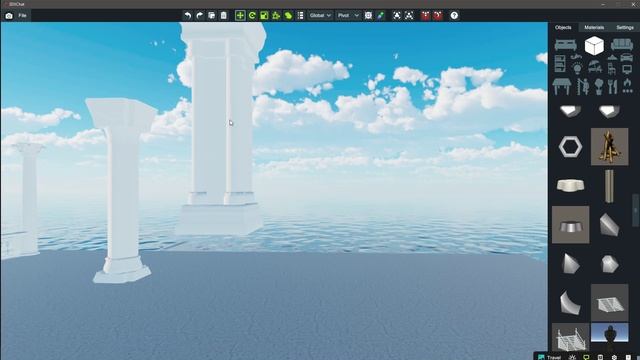
Task: Select the white cube primitives category
Action: coord(594,45)
